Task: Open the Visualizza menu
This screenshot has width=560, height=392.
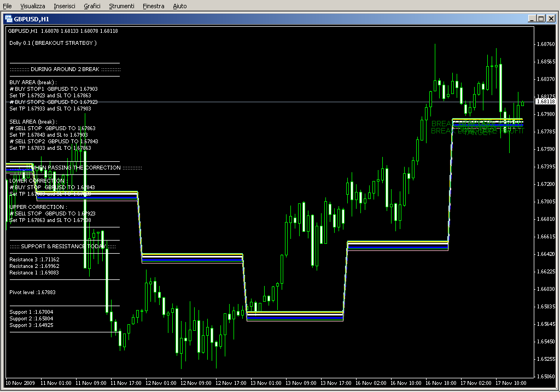Action: click(x=33, y=6)
